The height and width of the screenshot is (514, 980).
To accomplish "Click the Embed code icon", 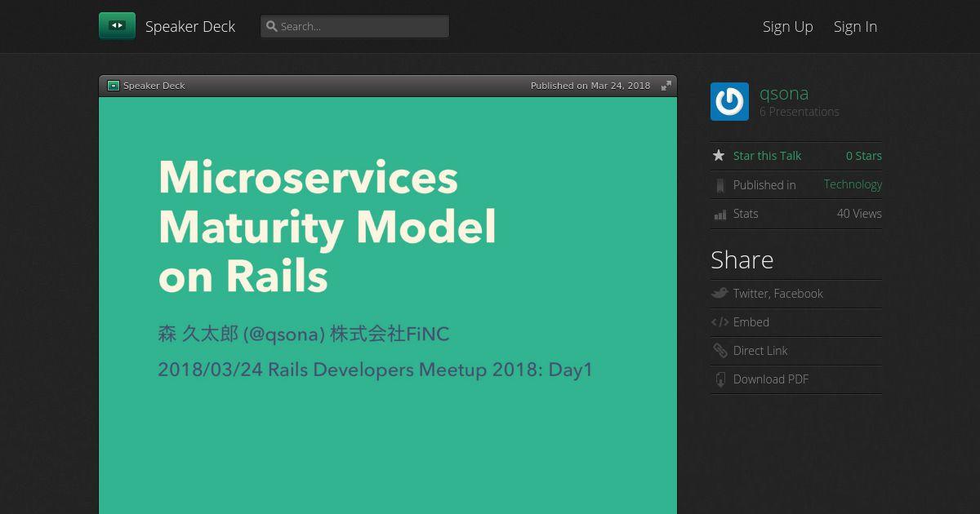I will [719, 322].
